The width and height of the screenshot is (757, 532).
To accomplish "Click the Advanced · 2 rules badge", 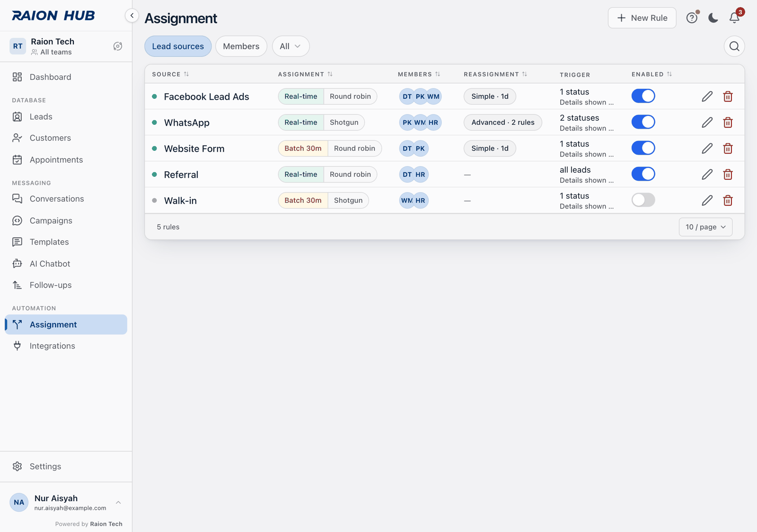I will (x=503, y=122).
